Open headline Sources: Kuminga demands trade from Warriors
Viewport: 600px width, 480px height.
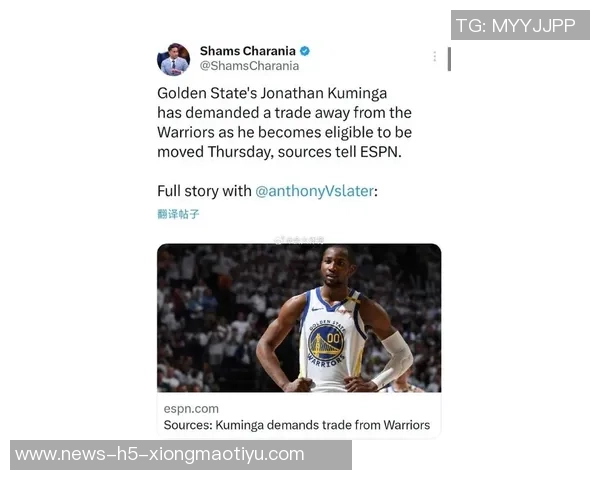pyautogui.click(x=297, y=425)
